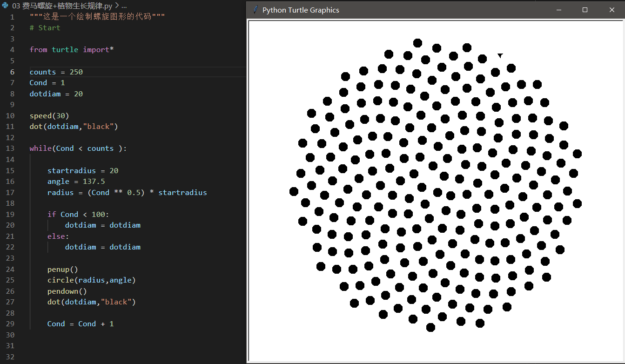The width and height of the screenshot is (625, 364).
Task: Minimize the Python Turtle Graphics window
Action: tap(559, 10)
